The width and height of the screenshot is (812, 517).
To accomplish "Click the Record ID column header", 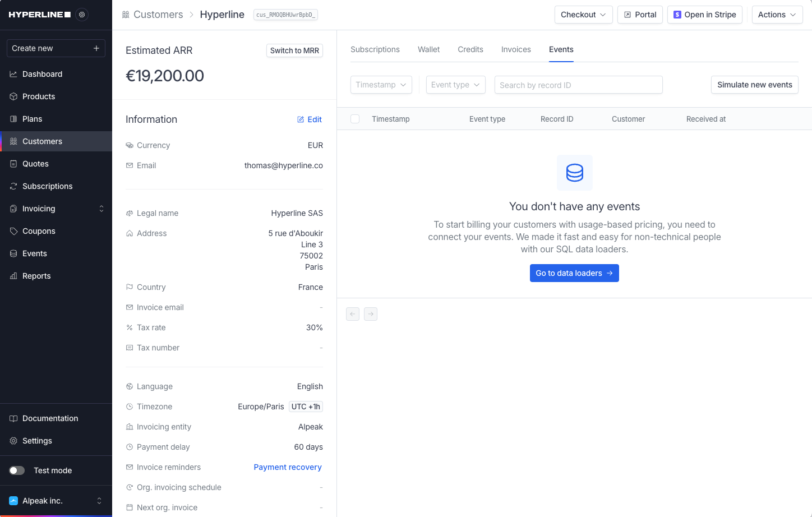I will pyautogui.click(x=557, y=119).
